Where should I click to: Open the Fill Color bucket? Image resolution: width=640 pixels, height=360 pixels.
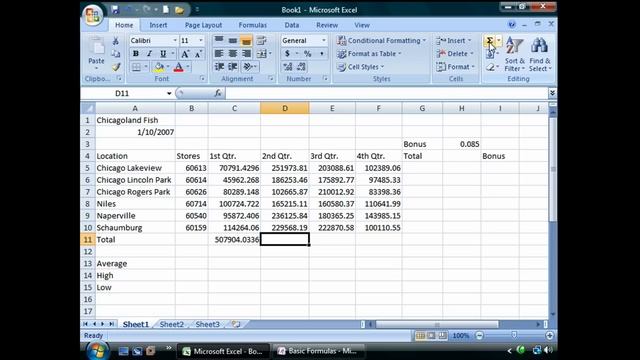coord(159,67)
